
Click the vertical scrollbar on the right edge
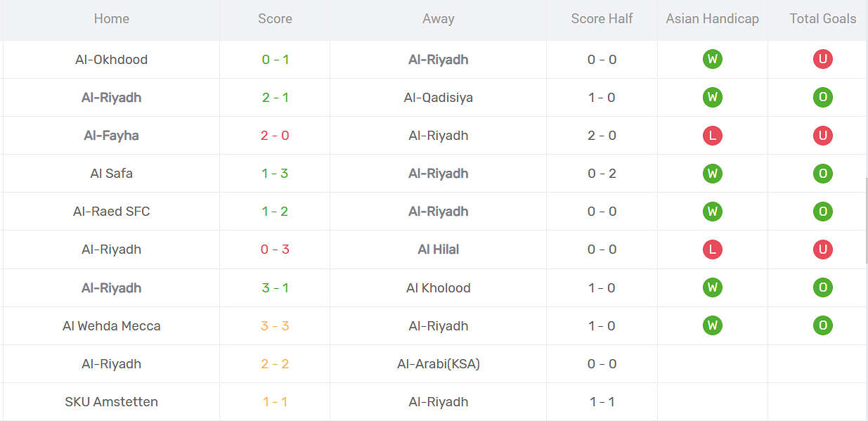coord(866,221)
